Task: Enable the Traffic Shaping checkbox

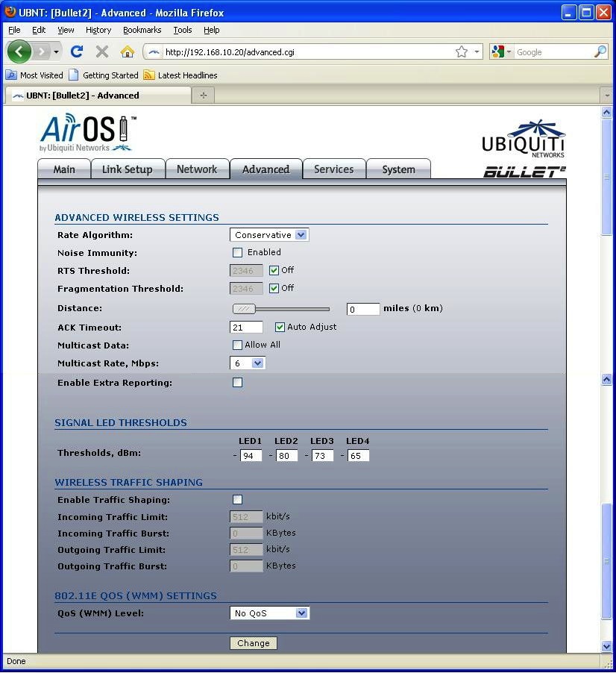Action: coord(238,500)
